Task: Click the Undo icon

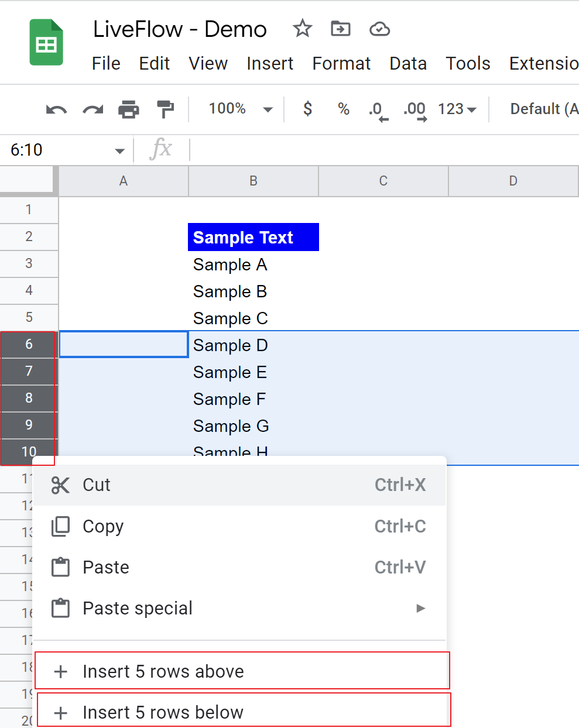Action: pyautogui.click(x=56, y=109)
